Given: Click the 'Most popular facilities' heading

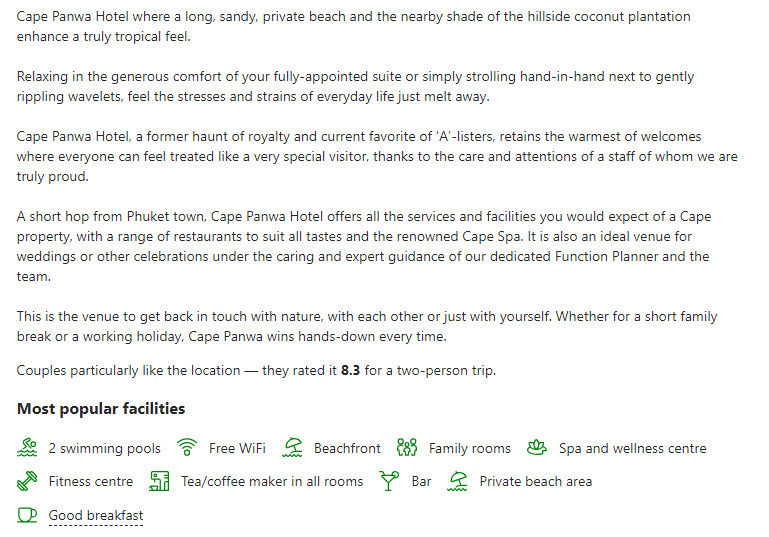Looking at the screenshot, I should pyautogui.click(x=101, y=409).
